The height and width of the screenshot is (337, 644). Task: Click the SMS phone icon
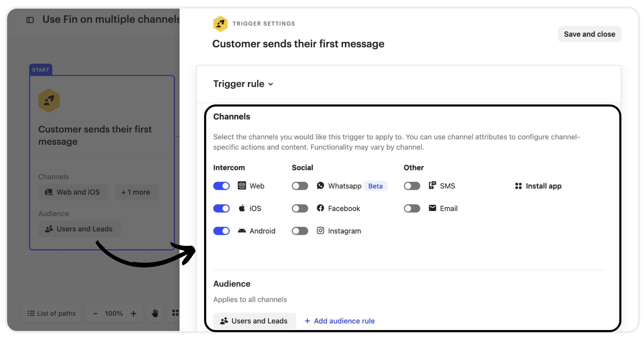click(x=432, y=185)
